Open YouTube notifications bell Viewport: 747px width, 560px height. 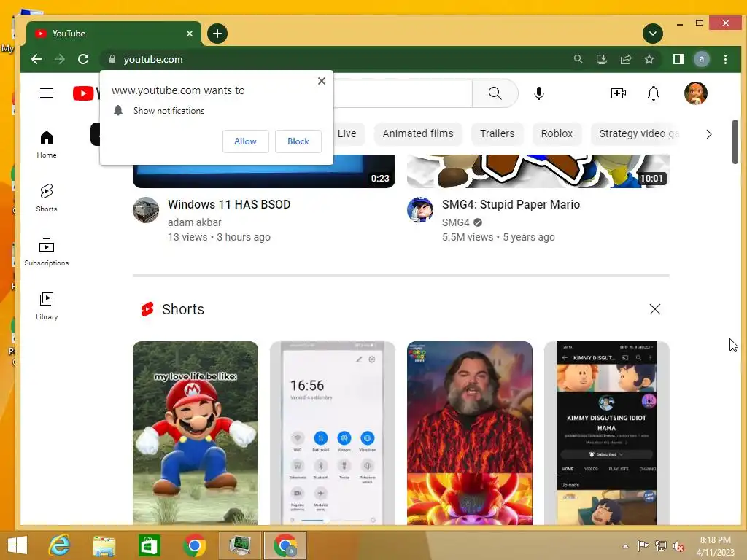click(654, 93)
